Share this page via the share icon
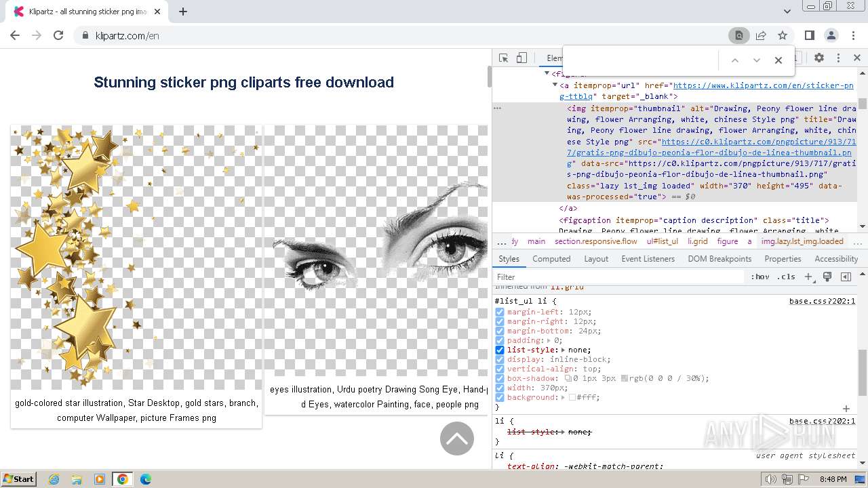Viewport: 868px width, 488px height. tap(761, 36)
